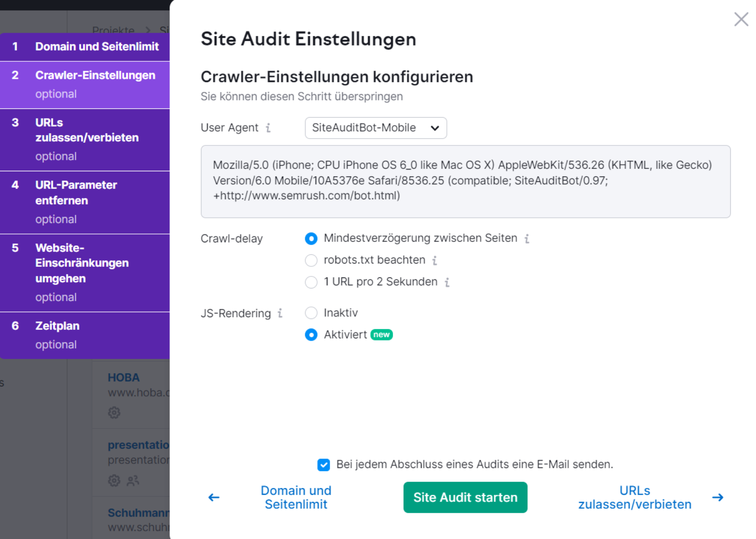Click the users icon under presentation project
The image size is (756, 539).
[x=133, y=480]
